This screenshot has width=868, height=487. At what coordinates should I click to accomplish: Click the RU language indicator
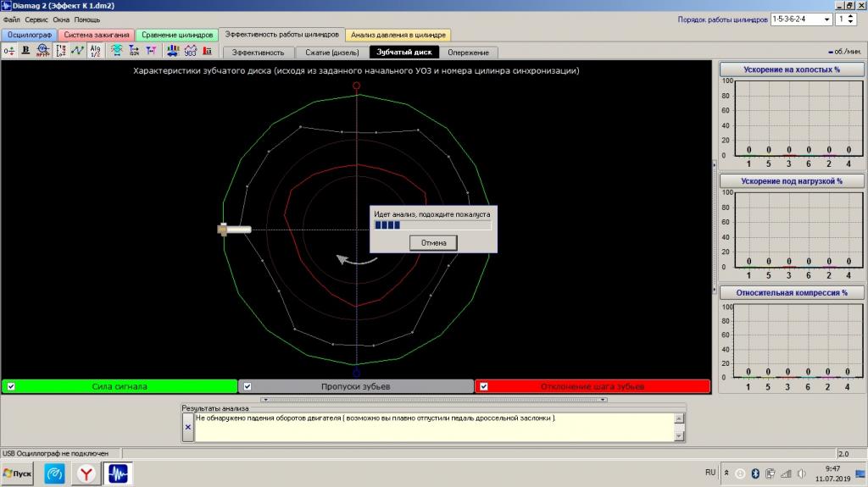pos(710,473)
